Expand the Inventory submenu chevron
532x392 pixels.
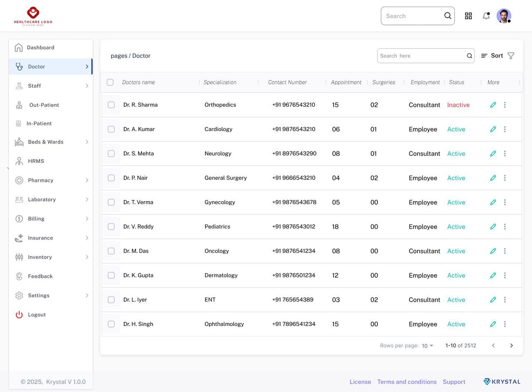[87, 257]
